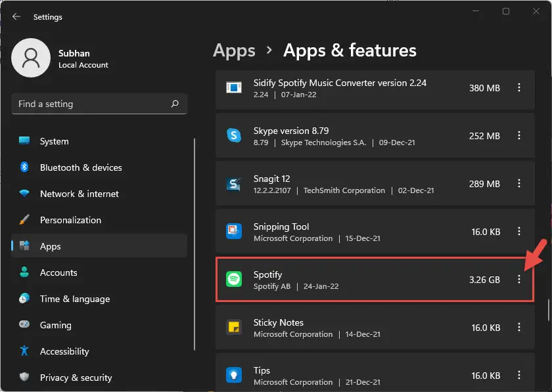Click the Snagit 12 title text
Image resolution: width=552 pixels, height=392 pixels.
pos(272,179)
